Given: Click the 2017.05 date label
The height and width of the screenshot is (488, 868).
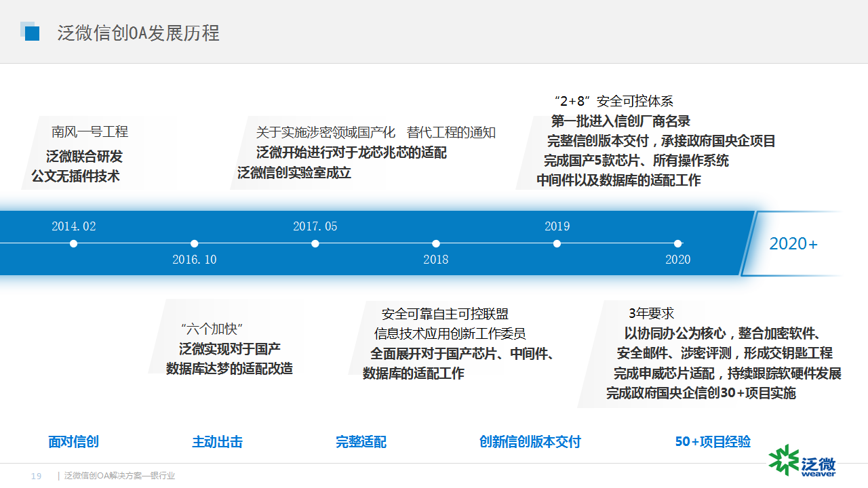Looking at the screenshot, I should click(x=315, y=226).
